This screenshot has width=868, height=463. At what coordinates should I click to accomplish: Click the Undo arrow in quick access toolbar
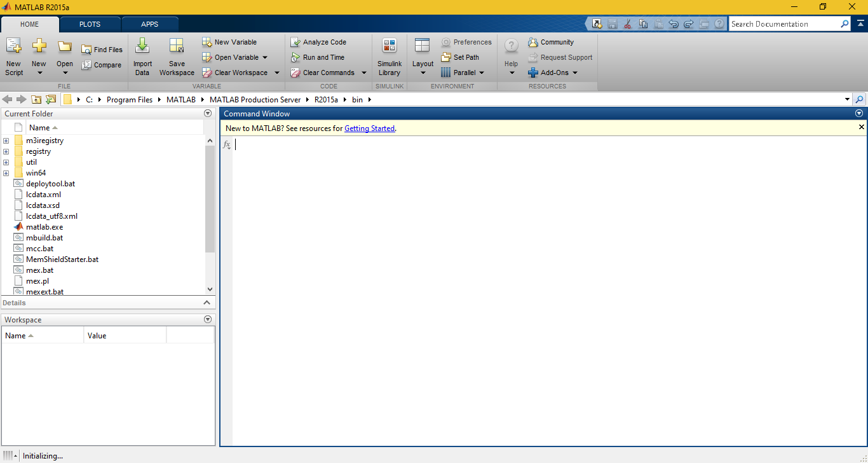point(674,24)
